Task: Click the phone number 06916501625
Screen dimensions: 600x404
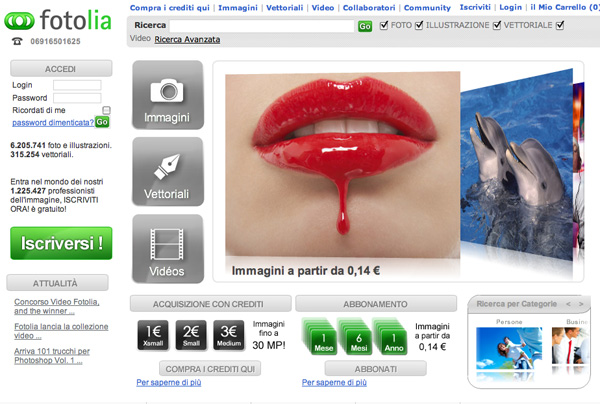Action: 55,41
